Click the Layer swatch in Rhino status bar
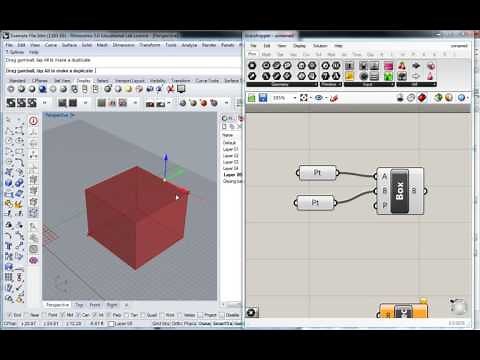The image size is (480, 360). click(111, 323)
